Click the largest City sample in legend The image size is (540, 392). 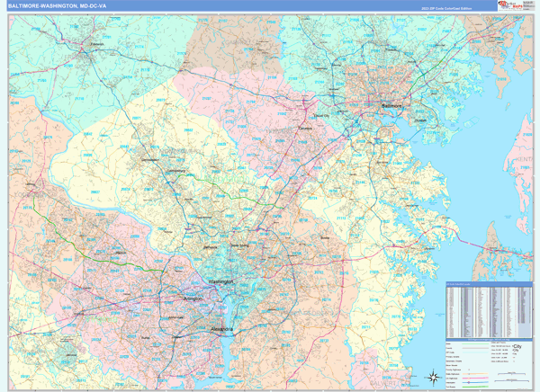(517, 346)
